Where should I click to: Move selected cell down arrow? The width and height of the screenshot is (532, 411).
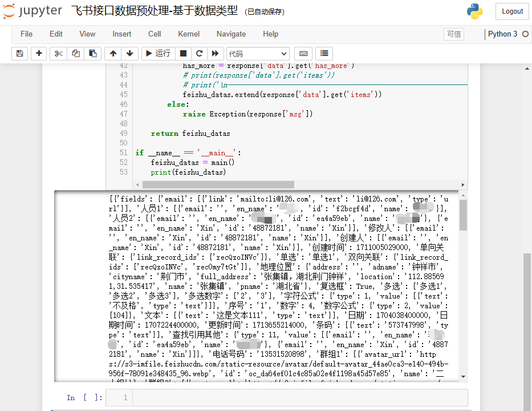point(129,53)
